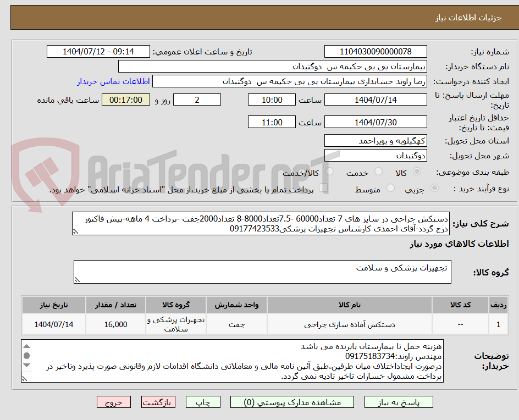The image size is (519, 420).
Task: Click the highlighted 00:17:00 remaining time field
Action: [126, 100]
